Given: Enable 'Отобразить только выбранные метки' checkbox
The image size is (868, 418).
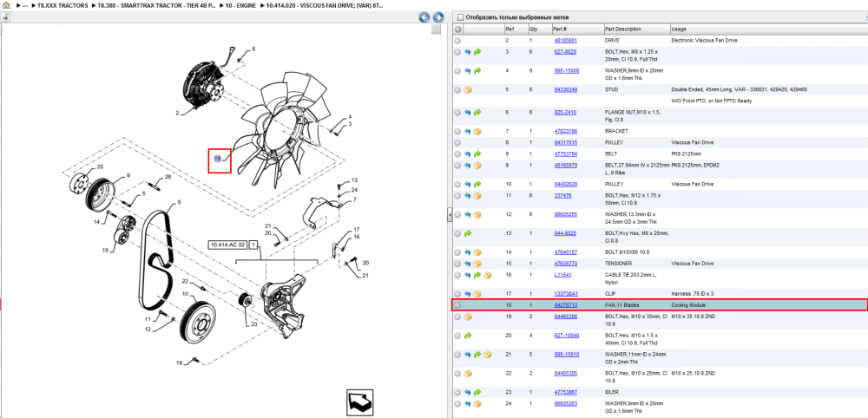Looking at the screenshot, I should pos(461,17).
